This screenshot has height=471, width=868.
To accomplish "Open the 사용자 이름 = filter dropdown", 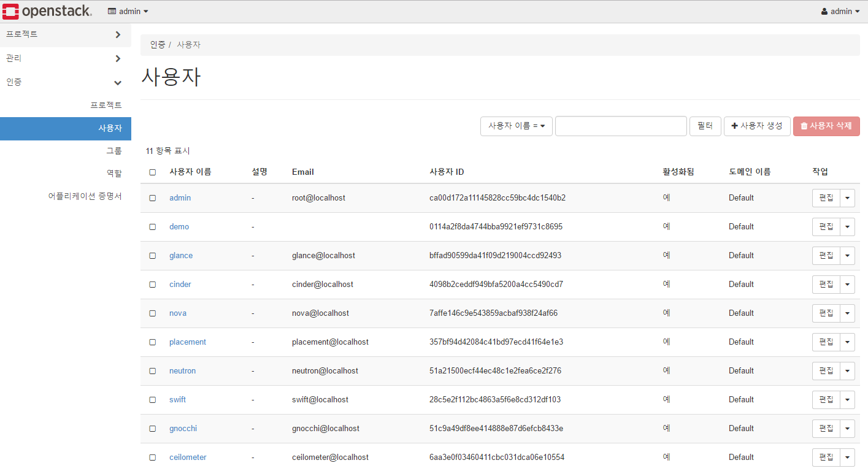I will tap(517, 126).
